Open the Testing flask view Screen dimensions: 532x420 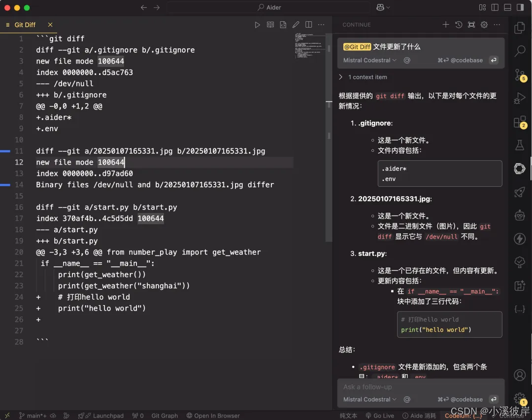pos(520,145)
